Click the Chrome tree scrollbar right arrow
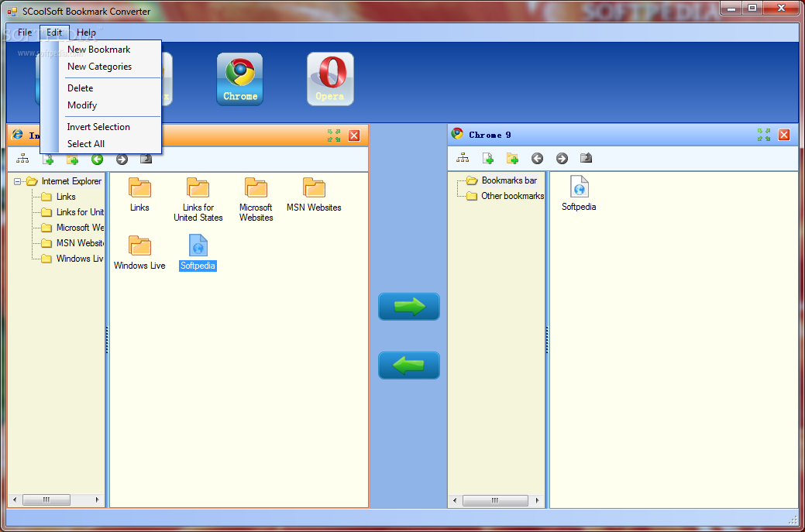This screenshot has width=805, height=532. point(537,500)
